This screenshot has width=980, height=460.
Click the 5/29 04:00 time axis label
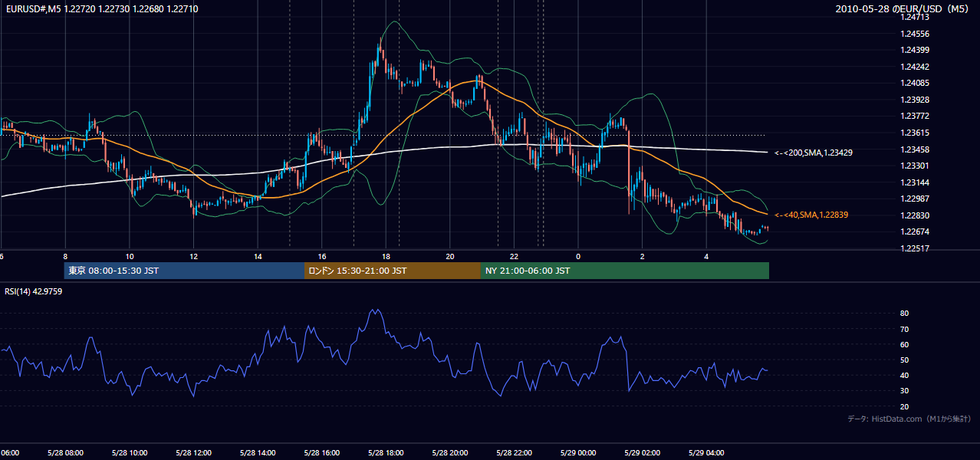pos(706,452)
